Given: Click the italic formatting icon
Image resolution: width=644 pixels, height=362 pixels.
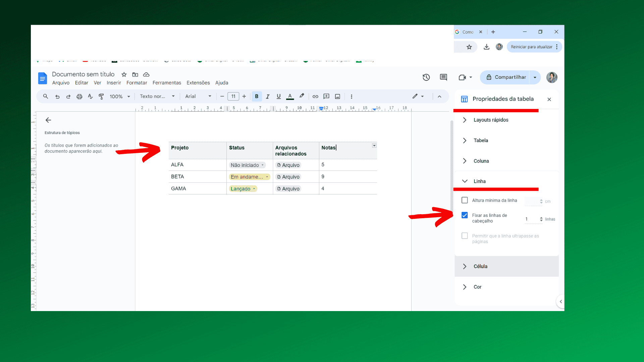Looking at the screenshot, I should coord(267,96).
